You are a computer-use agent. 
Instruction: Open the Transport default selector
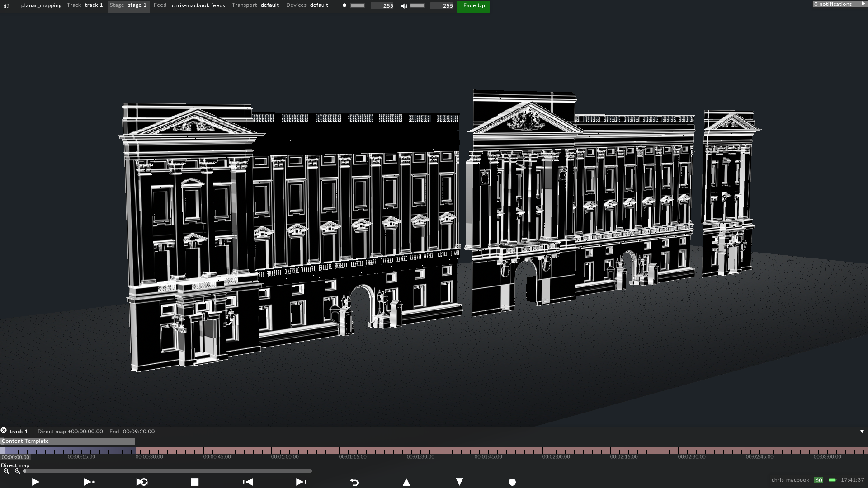[269, 5]
